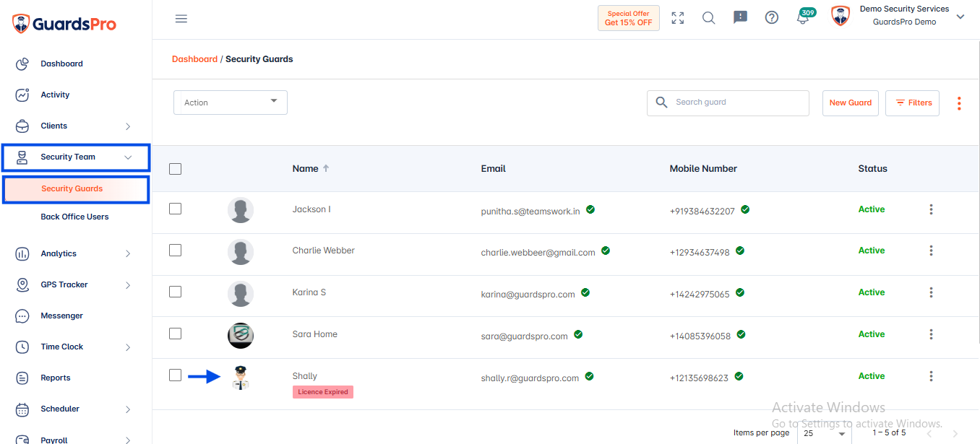Open the Dashboard pie chart icon
The image size is (980, 444).
22,64
